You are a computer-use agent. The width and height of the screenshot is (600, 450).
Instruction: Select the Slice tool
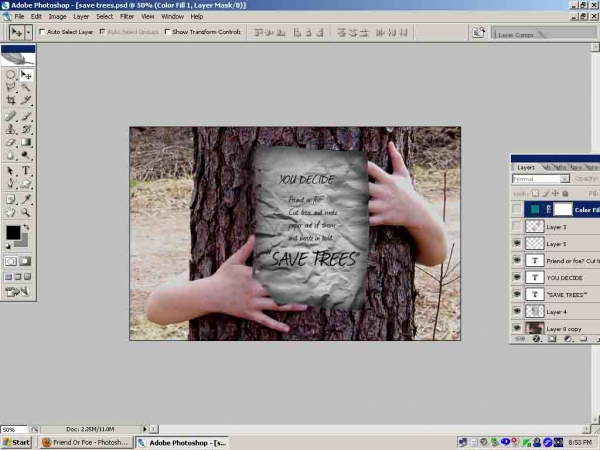point(26,100)
